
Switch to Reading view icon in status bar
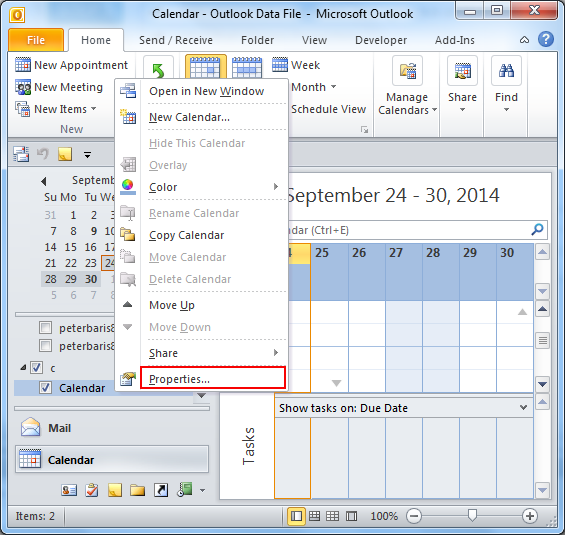click(351, 516)
